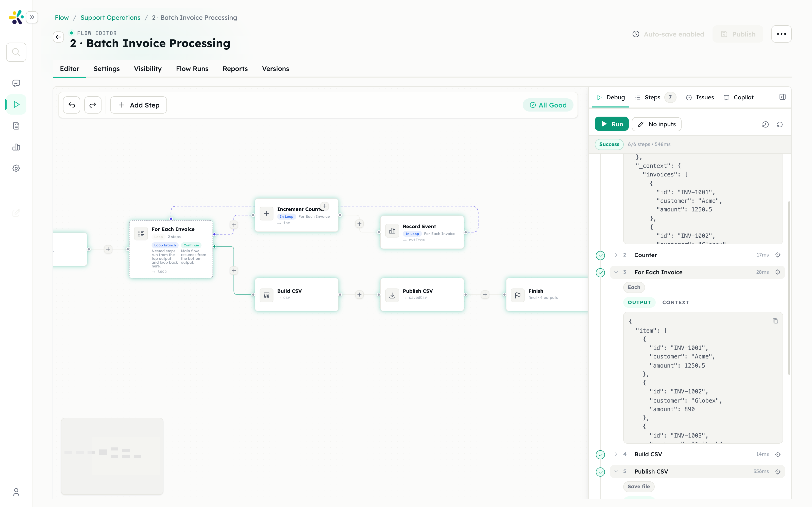Copy the For Each Invoice output JSON

tap(775, 321)
